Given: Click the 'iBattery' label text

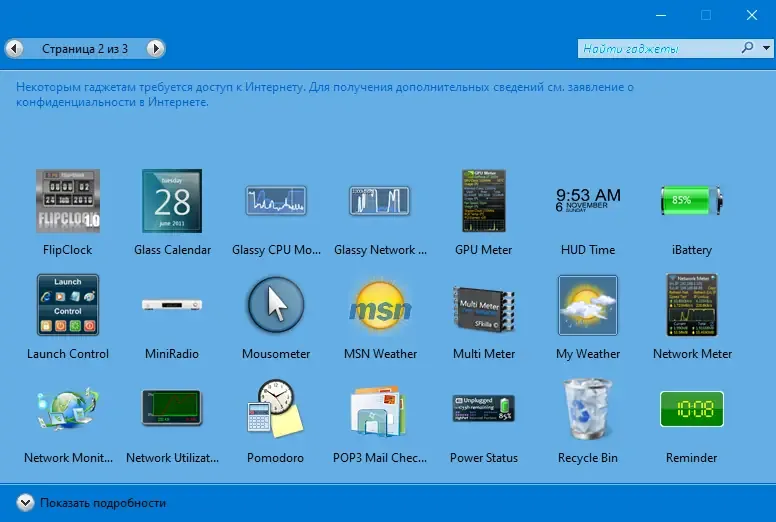Looking at the screenshot, I should point(692,250).
